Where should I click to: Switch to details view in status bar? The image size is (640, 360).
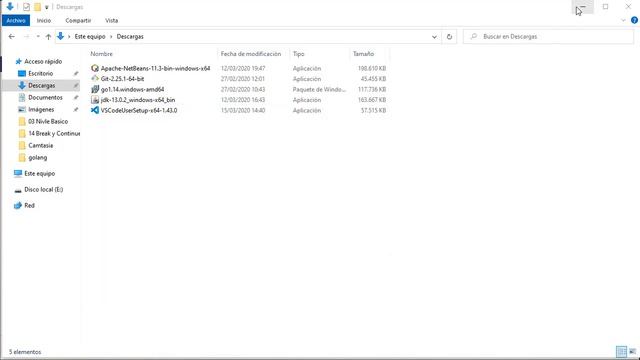pyautogui.click(x=621, y=351)
